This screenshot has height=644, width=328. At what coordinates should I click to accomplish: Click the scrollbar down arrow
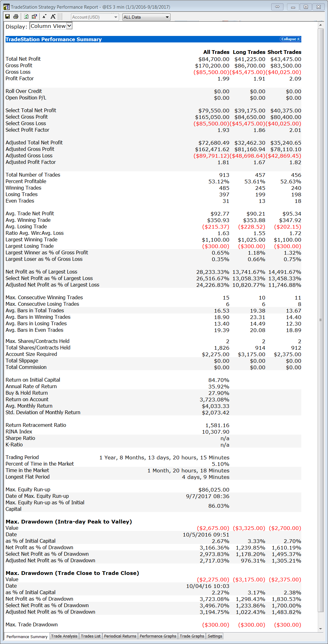tap(321, 629)
